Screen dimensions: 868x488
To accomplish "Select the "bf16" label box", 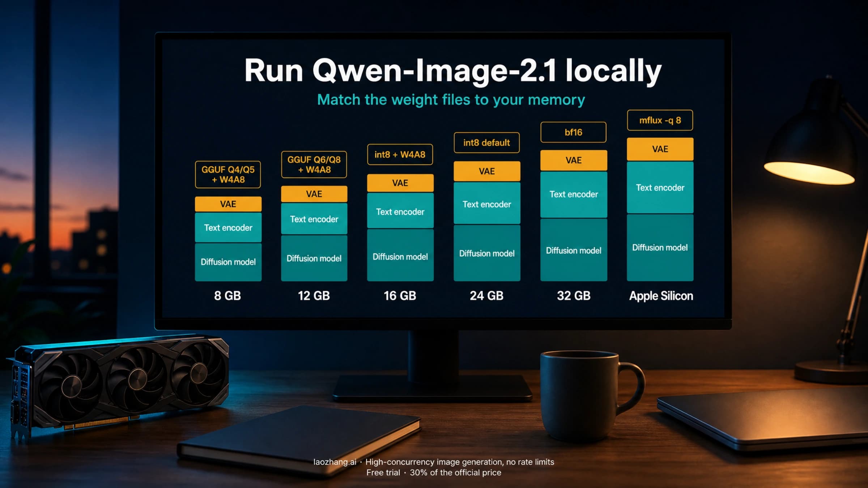I will (x=574, y=132).
